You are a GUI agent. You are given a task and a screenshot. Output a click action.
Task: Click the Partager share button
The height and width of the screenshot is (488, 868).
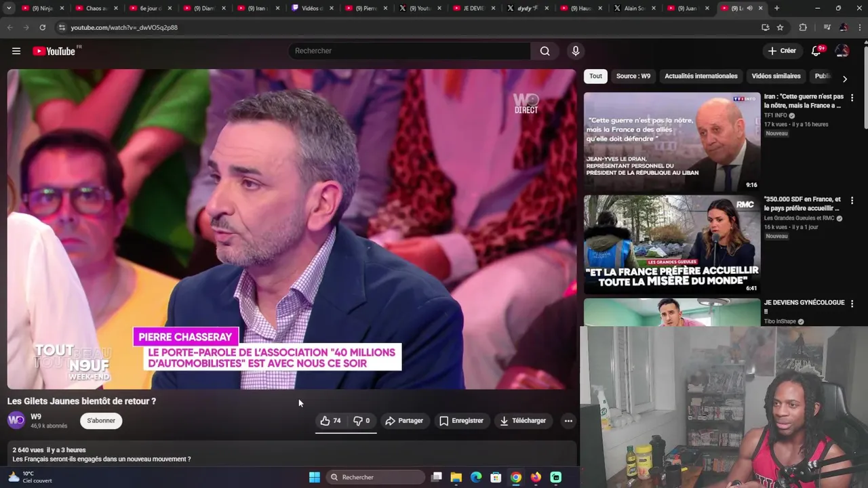point(404,421)
